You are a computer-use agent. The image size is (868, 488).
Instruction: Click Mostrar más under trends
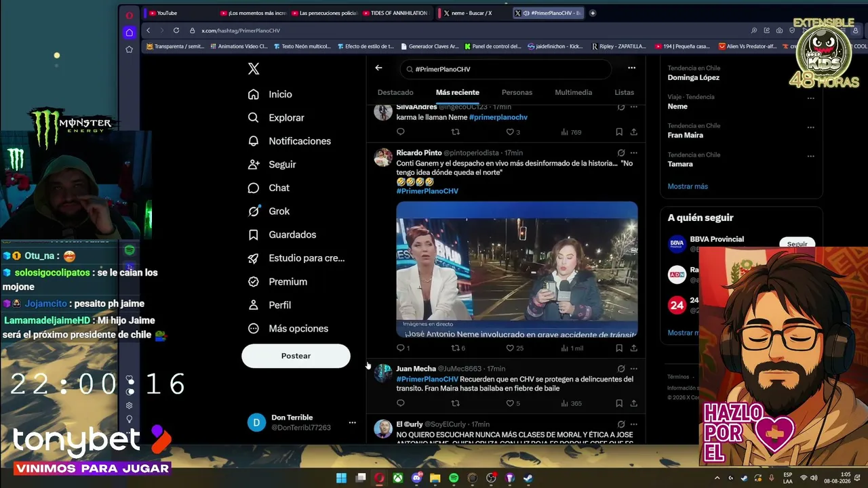click(x=688, y=186)
